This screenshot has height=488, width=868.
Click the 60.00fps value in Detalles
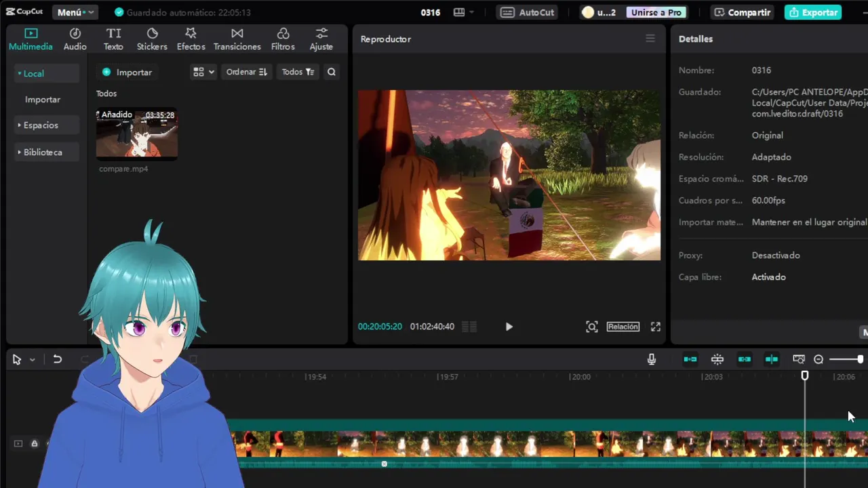click(x=768, y=201)
